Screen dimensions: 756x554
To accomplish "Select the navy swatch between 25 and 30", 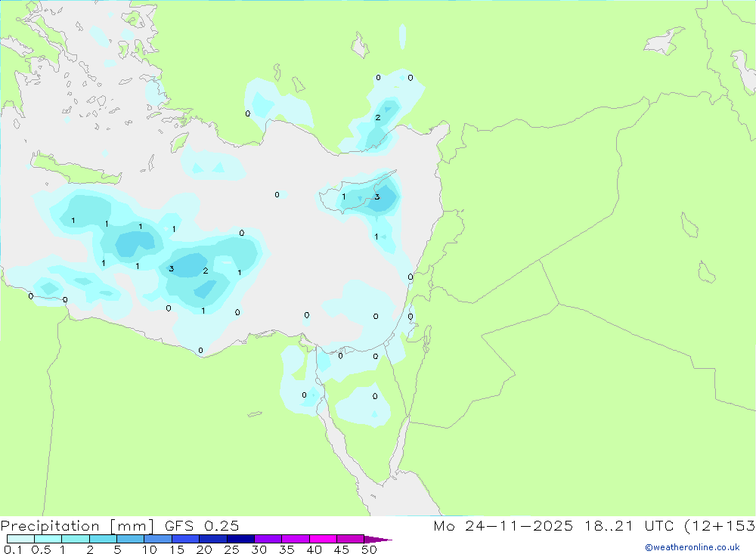I will pos(240,539).
